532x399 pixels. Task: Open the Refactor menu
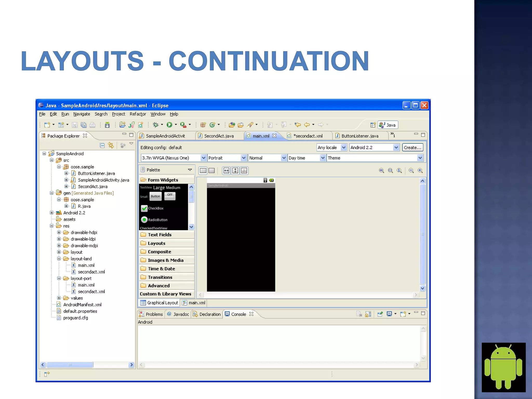pyautogui.click(x=138, y=114)
